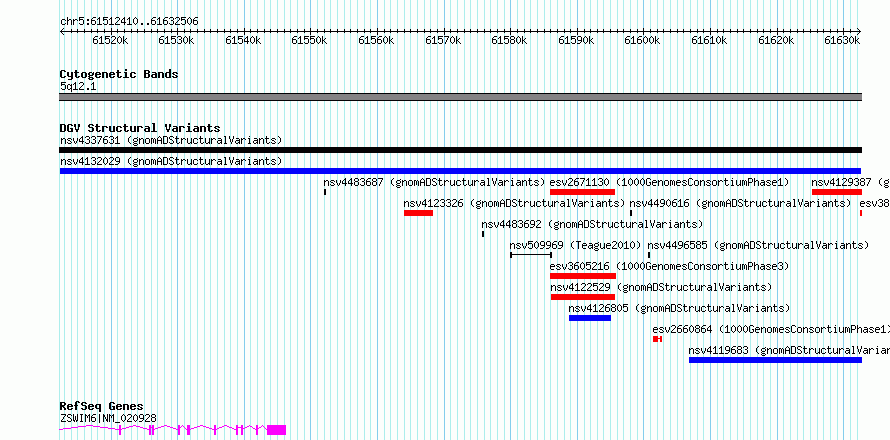Click the 61580k ruler tick label
Viewport: 890px width, 440px height.
(x=510, y=40)
